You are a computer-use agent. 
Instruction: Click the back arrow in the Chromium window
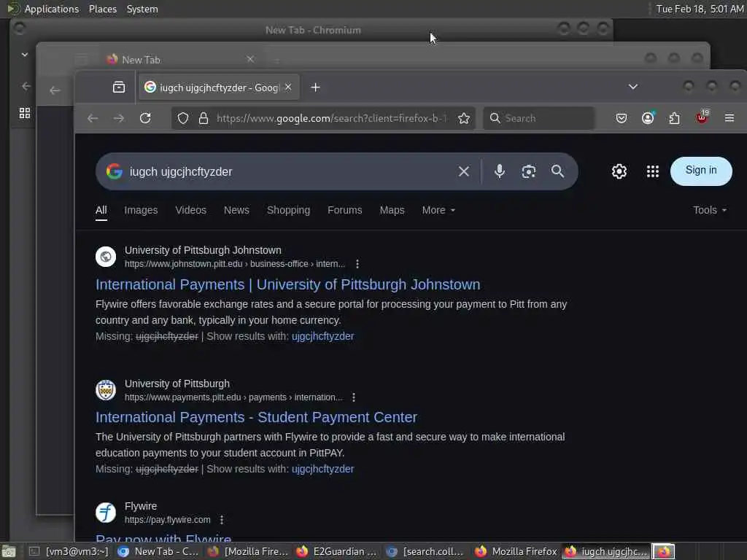point(26,86)
